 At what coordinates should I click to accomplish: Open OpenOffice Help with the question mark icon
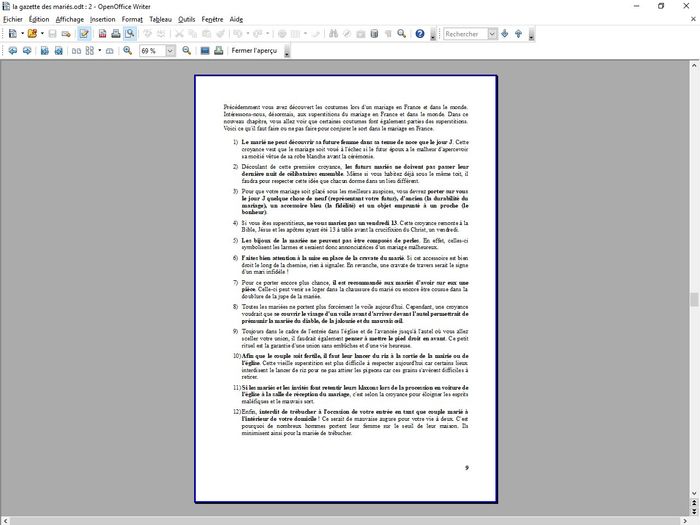pos(420,33)
